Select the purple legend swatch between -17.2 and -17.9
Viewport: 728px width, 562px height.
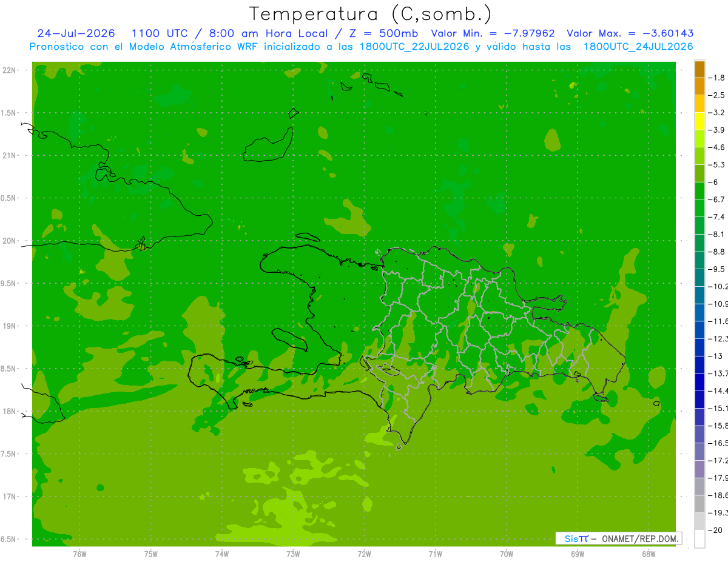(699, 469)
